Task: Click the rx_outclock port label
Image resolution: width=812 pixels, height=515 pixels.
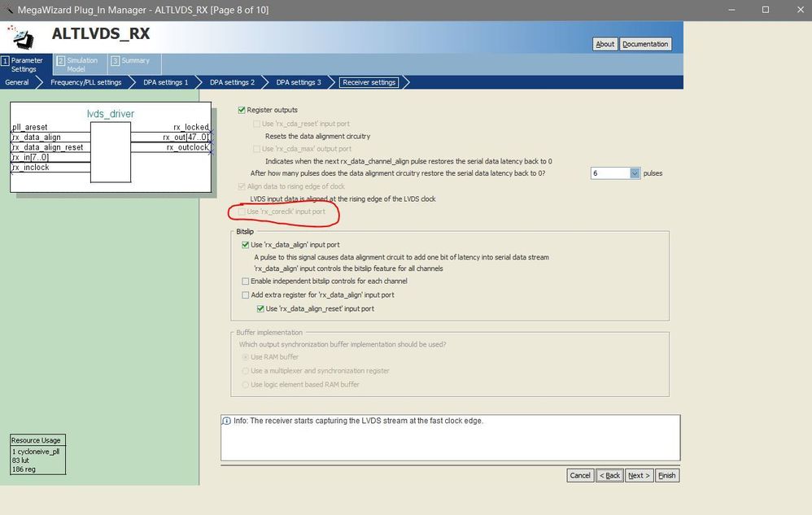Action: click(188, 147)
